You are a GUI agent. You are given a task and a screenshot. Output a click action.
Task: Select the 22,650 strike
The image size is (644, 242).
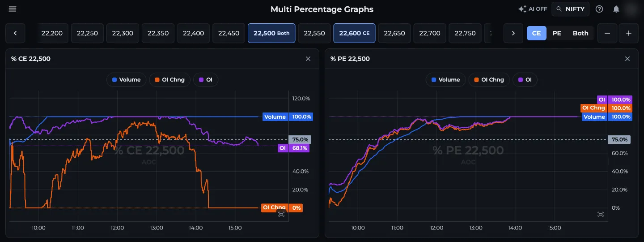pos(394,33)
